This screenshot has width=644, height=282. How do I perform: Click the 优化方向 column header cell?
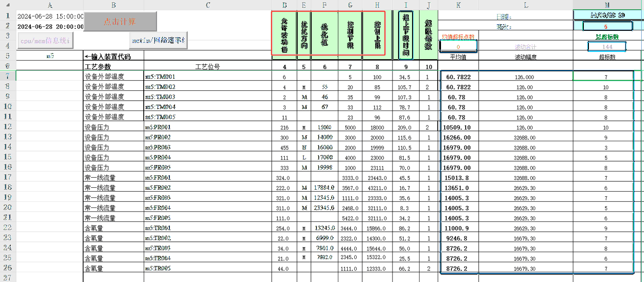pyautogui.click(x=304, y=35)
